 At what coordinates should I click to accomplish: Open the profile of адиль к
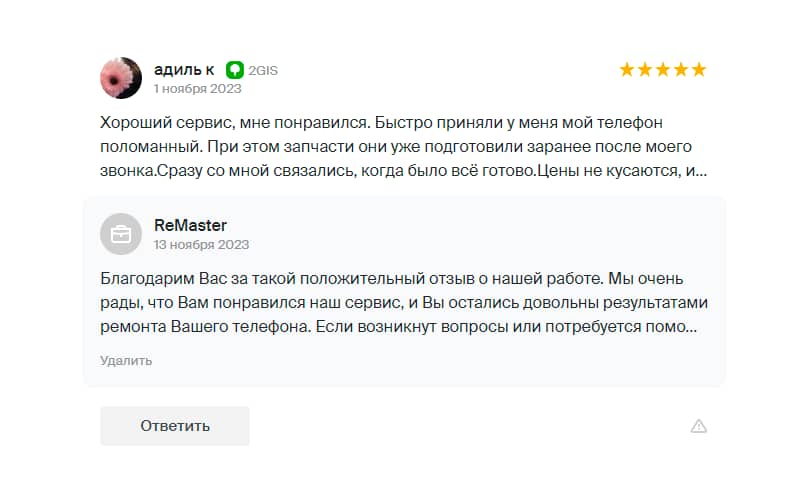[x=184, y=69]
